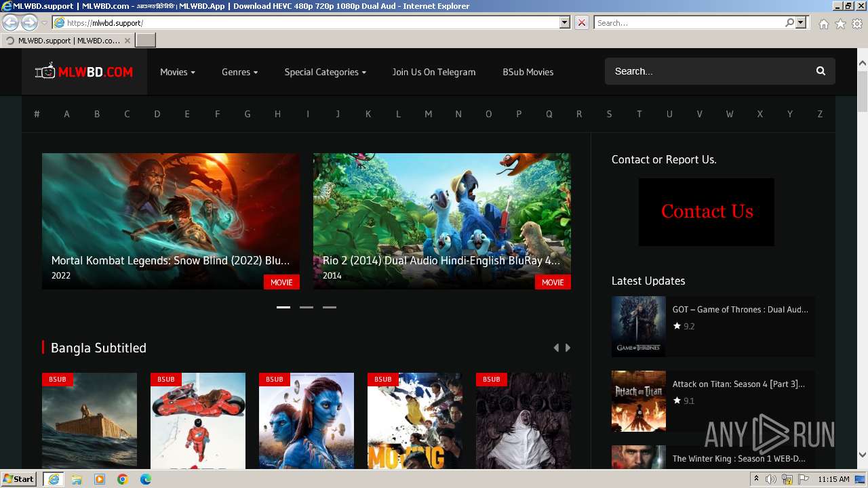
Task: Open the Favorites star icon
Action: (x=840, y=24)
